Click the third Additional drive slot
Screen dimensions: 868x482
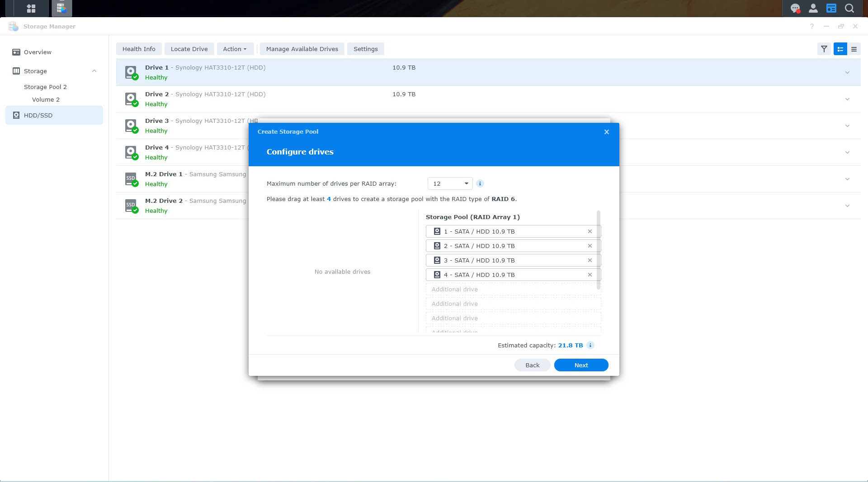(x=514, y=318)
